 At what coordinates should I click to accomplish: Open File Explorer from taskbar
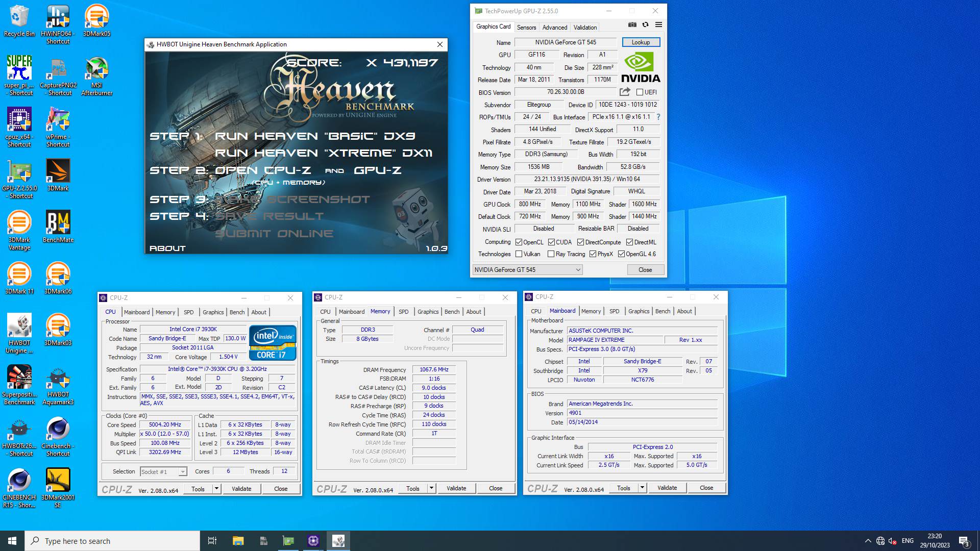238,541
